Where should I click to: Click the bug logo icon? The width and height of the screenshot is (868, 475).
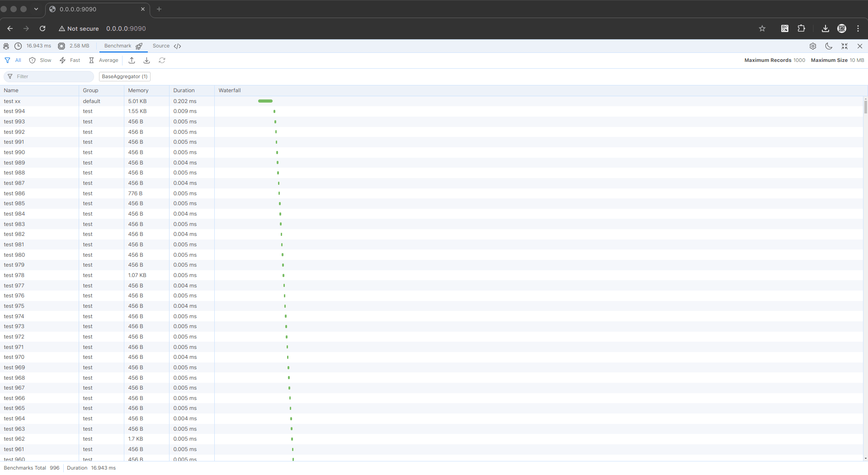[6, 46]
